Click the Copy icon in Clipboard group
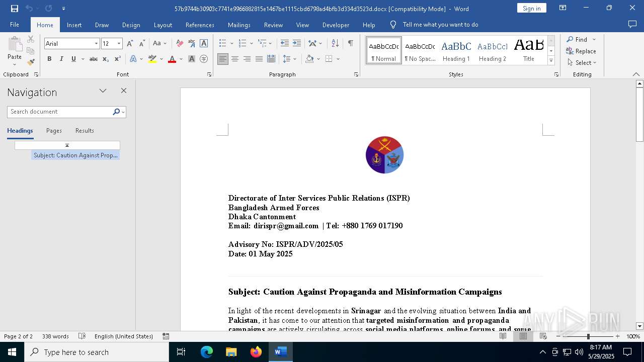644x362 pixels. 31,51
